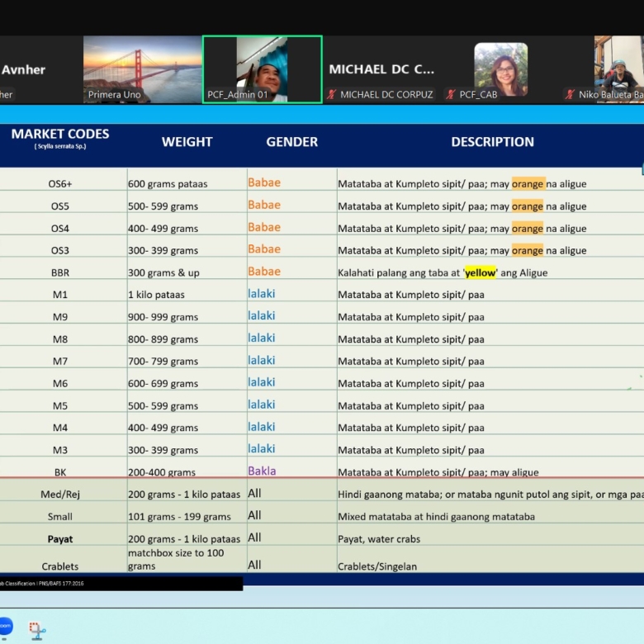The width and height of the screenshot is (644, 644).
Task: Select the Avnher participant tile
Action: pos(41,69)
